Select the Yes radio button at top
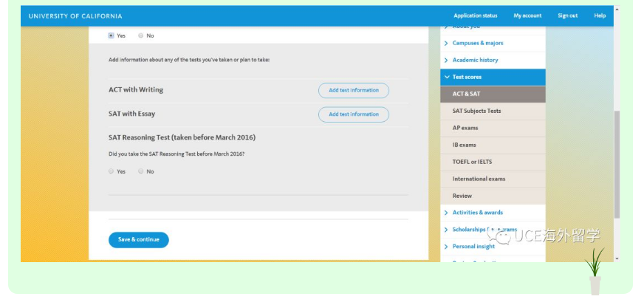The height and width of the screenshot is (302, 644). (112, 35)
